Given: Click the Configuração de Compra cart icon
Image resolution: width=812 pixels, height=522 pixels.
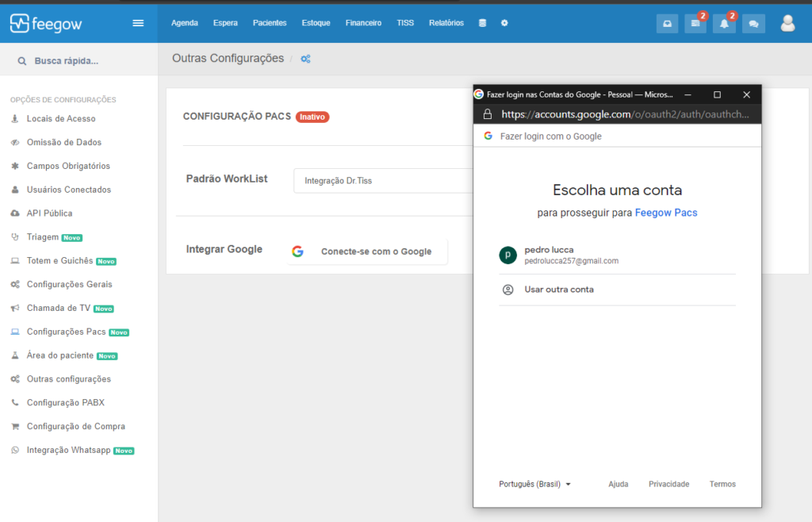Looking at the screenshot, I should click(x=15, y=426).
